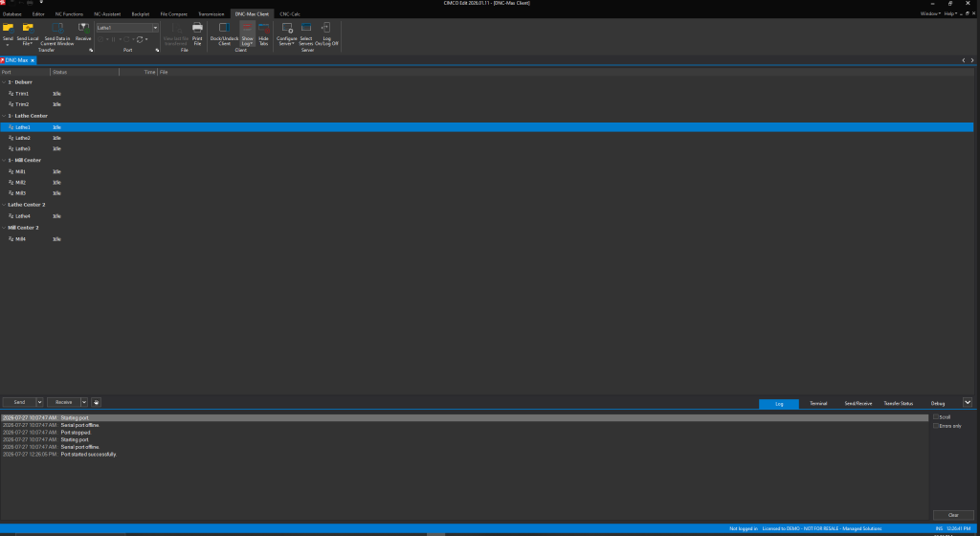
Task: Click the stop hand icon beside Receive button
Action: tap(97, 402)
